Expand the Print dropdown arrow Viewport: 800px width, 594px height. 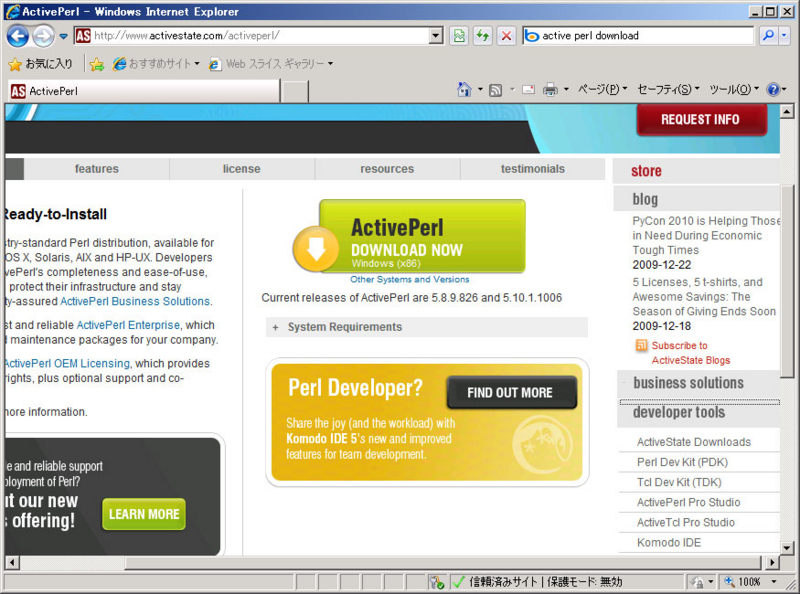click(x=566, y=90)
